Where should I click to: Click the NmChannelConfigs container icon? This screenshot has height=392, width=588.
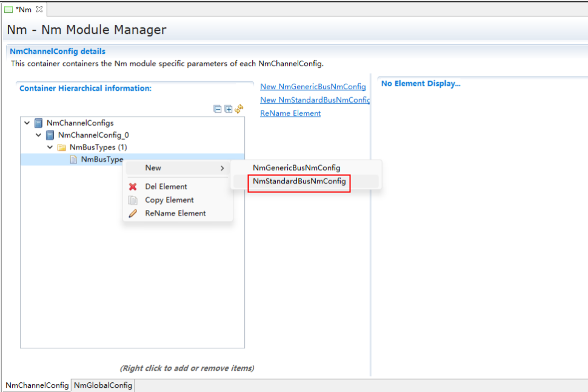[39, 123]
